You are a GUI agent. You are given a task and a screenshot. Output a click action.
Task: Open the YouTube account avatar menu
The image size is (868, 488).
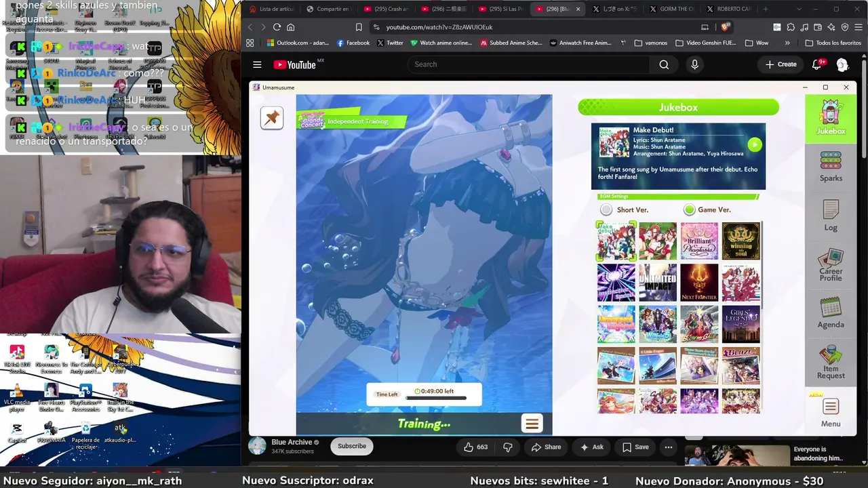pyautogui.click(x=842, y=64)
